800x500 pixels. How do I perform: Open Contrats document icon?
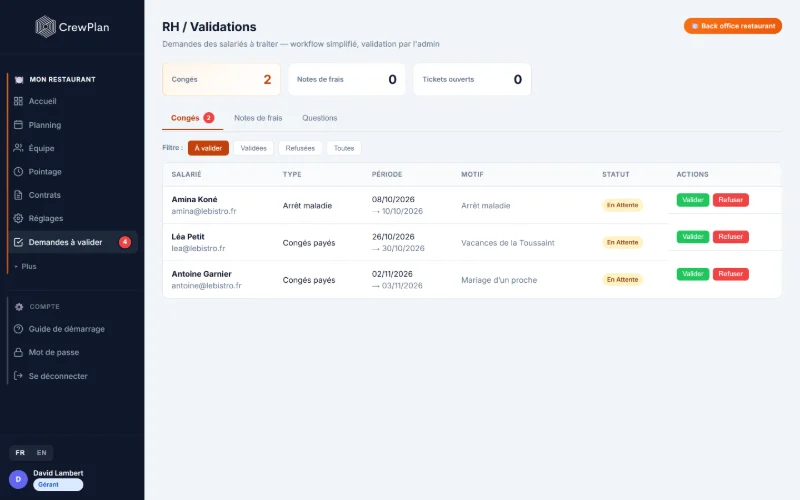[18, 195]
